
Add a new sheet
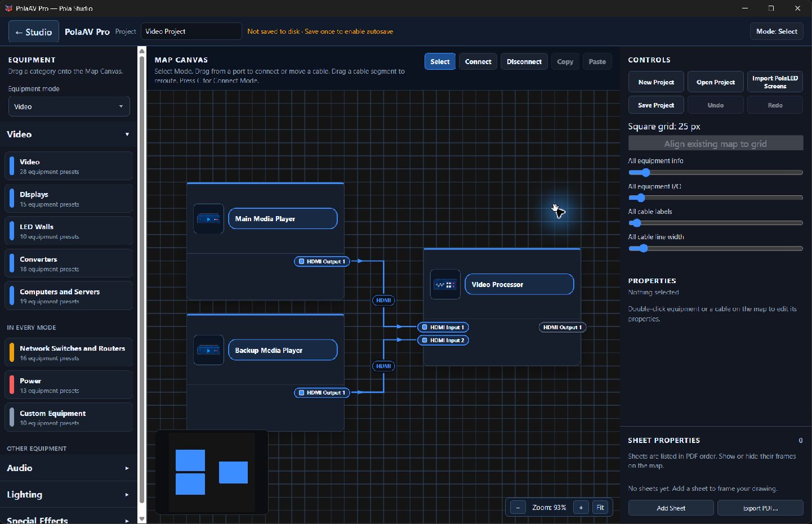click(x=671, y=508)
